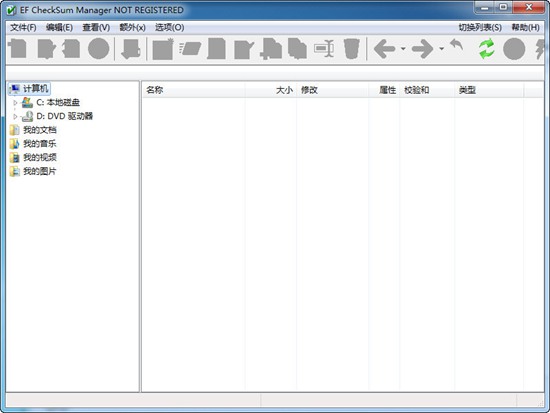Click the first gray circle toolbar icon
550x413 pixels.
[x=99, y=49]
